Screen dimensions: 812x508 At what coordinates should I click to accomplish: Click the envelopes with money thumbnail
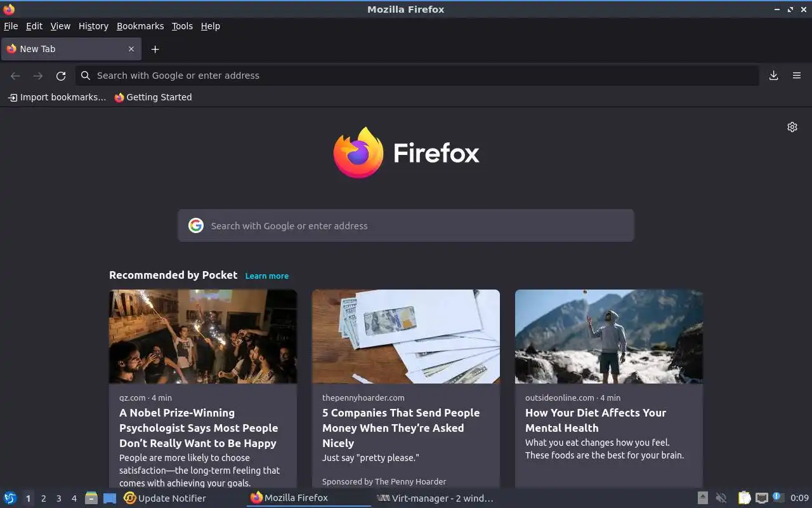point(406,337)
